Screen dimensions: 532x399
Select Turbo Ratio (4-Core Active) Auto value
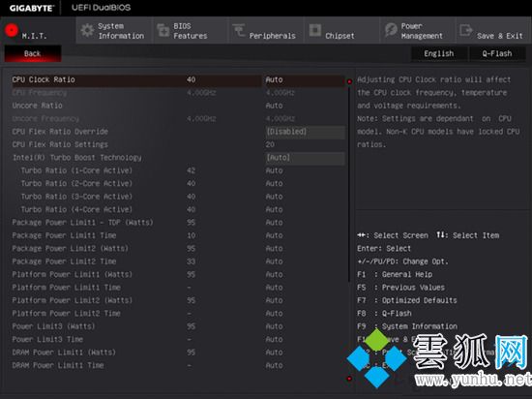274,210
